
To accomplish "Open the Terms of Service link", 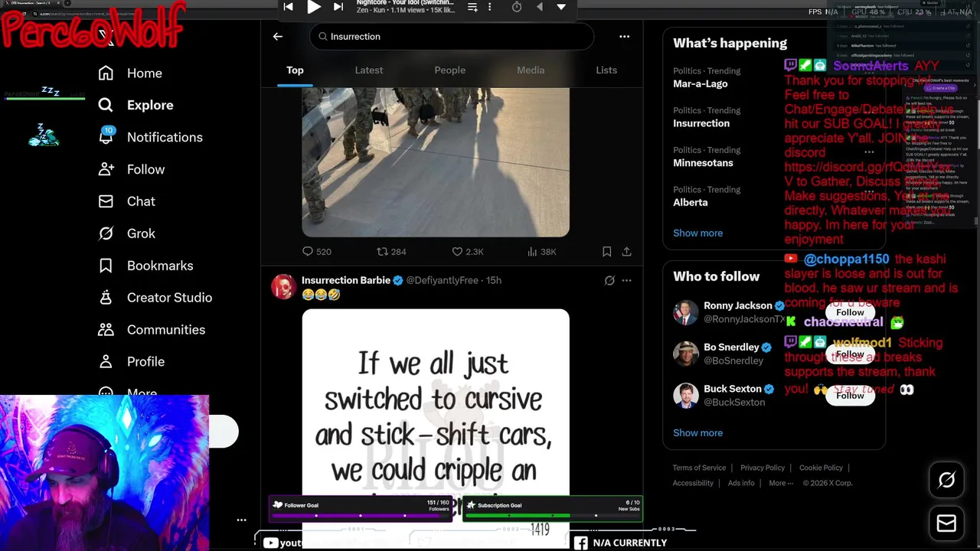I will point(699,468).
